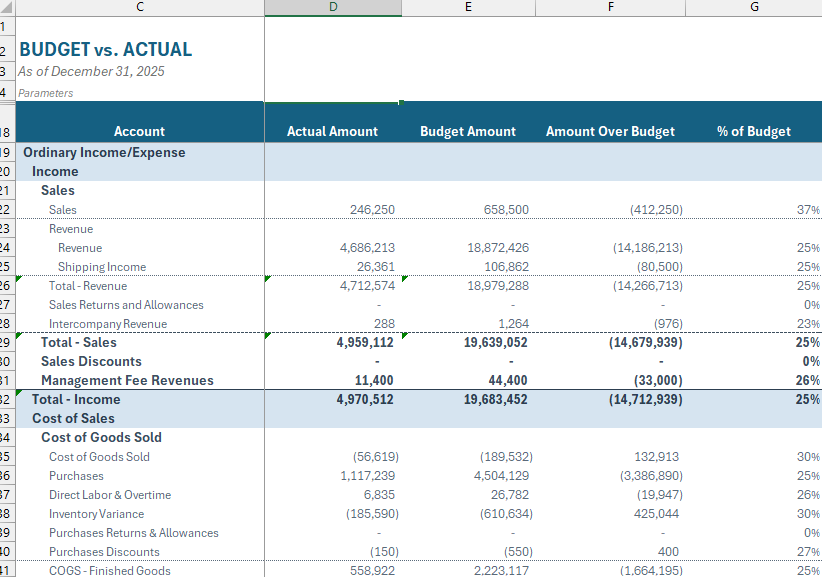Select column D header
822x577 pixels.
point(333,7)
